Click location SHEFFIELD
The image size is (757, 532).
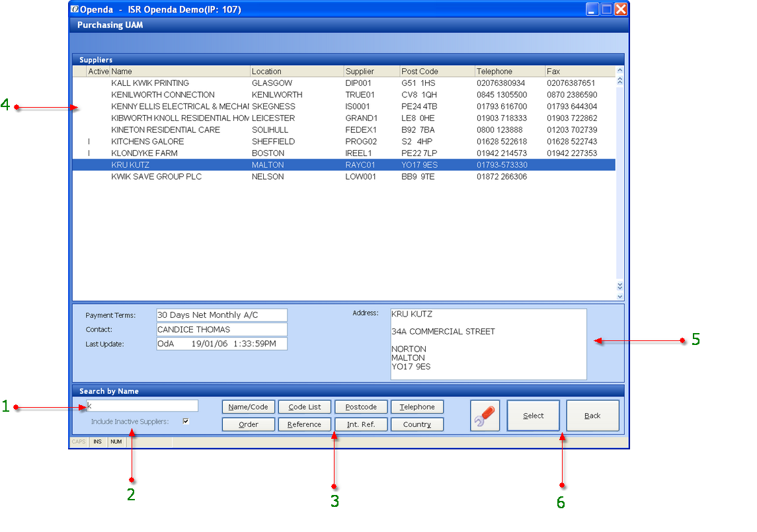273,141
